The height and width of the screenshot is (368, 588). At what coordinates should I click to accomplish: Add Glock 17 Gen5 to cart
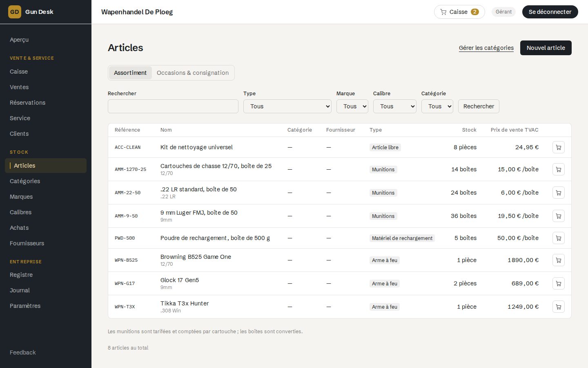(x=558, y=283)
